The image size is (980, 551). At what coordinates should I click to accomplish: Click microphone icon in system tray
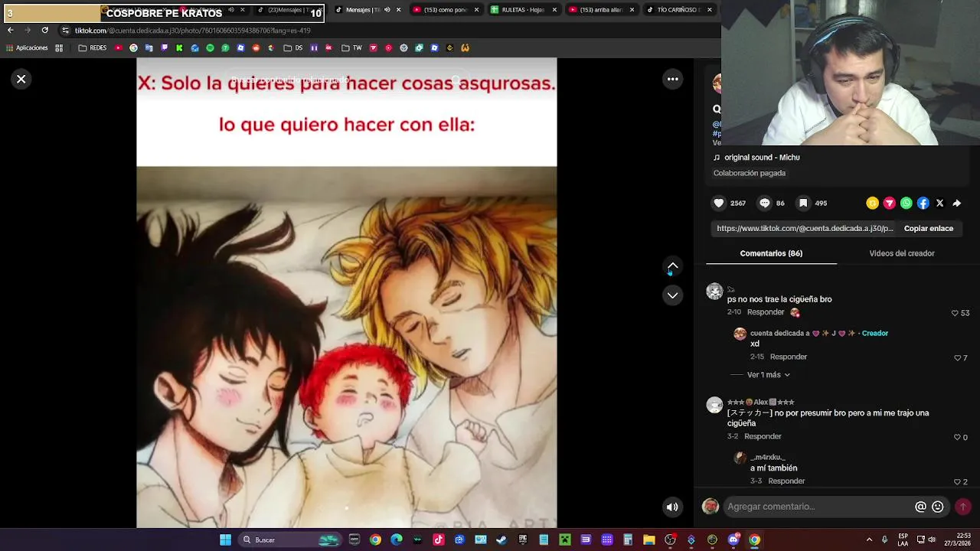point(884,540)
